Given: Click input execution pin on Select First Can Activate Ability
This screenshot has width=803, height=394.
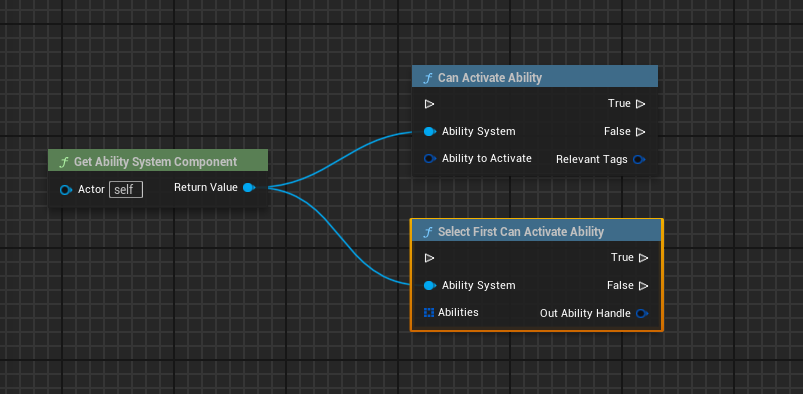Looking at the screenshot, I should click(429, 258).
